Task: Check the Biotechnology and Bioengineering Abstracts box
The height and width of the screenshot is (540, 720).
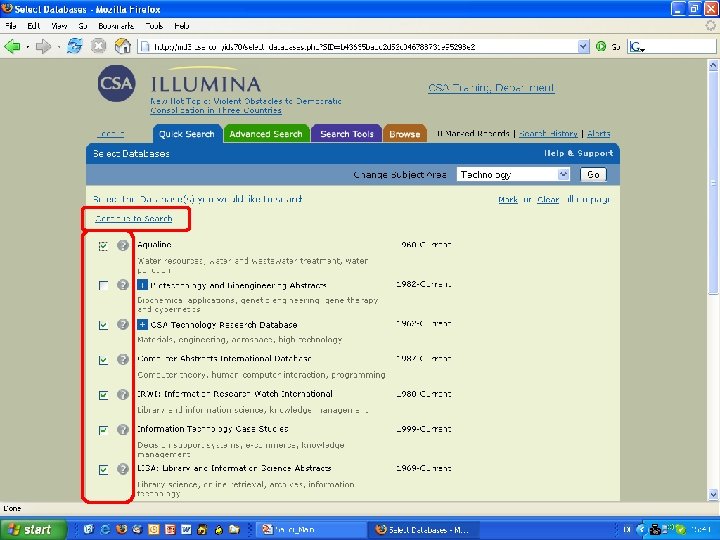Action: pos(103,286)
